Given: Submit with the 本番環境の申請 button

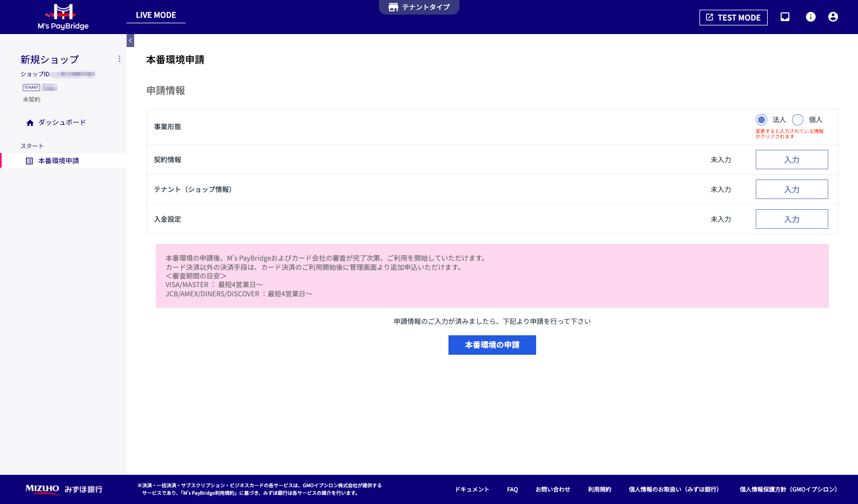Looking at the screenshot, I should tap(492, 345).
